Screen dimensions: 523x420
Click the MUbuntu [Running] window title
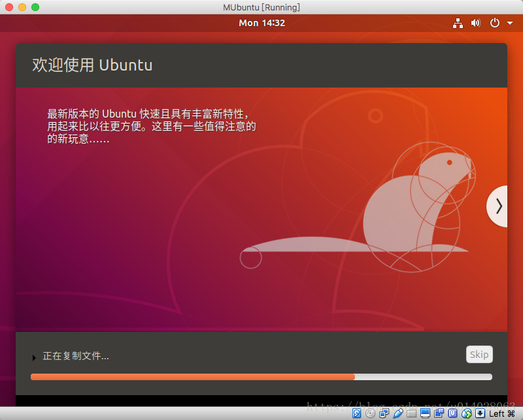coord(261,7)
